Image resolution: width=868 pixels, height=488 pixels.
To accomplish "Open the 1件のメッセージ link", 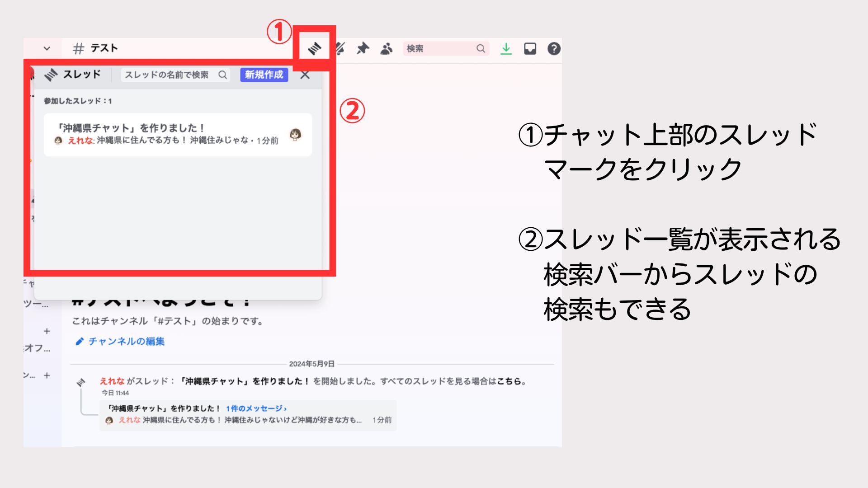I will click(256, 408).
